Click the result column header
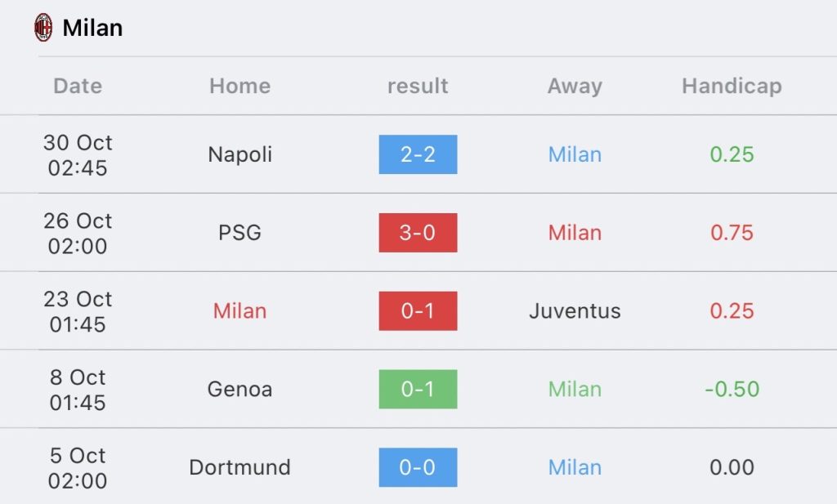This screenshot has width=837, height=504. coord(418,86)
